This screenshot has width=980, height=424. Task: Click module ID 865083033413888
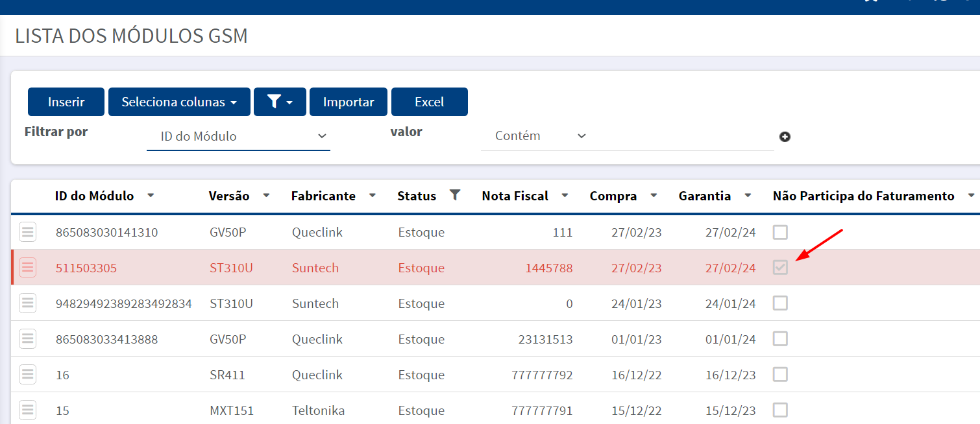pos(106,339)
